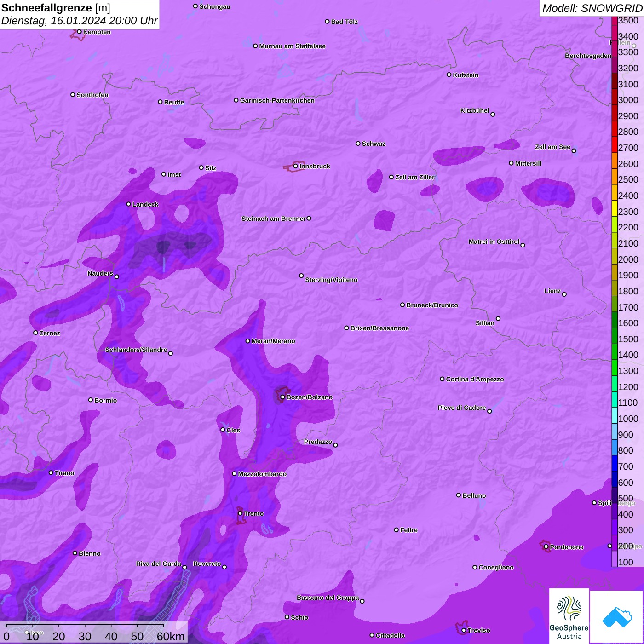
Task: Click the blue snow-cloud logo icon
Action: [x=616, y=616]
